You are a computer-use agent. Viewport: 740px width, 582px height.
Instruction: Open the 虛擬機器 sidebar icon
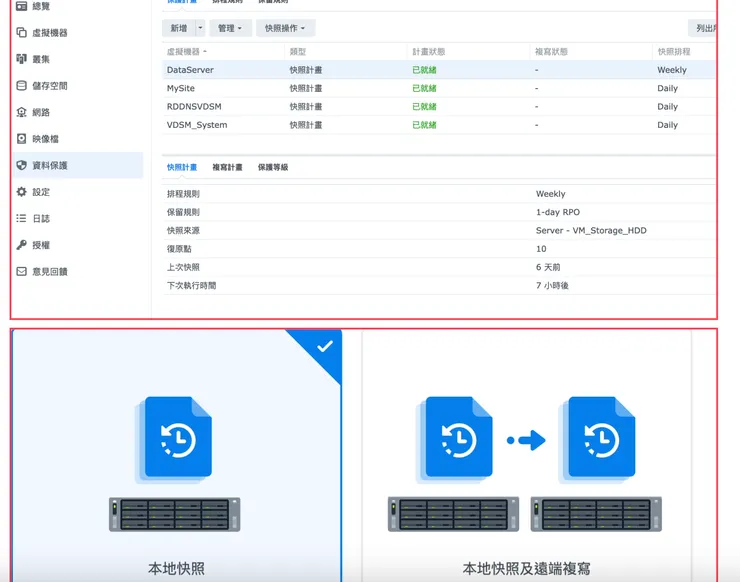coord(21,33)
